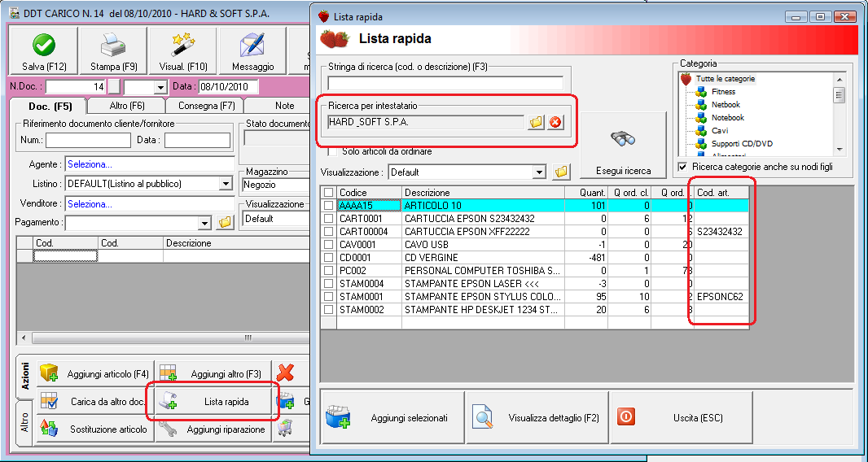Screen dimensions: 868x462
Task: Select Netbook category in tree
Action: click(x=726, y=105)
